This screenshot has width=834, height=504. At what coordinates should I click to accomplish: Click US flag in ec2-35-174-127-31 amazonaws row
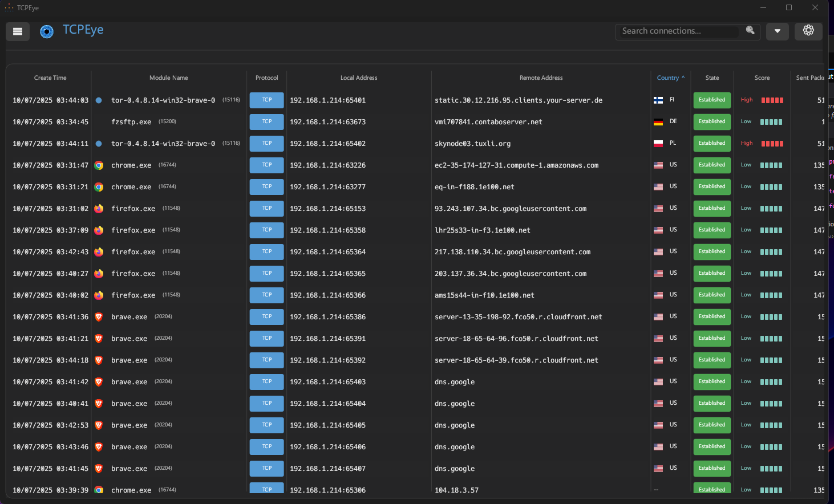pyautogui.click(x=658, y=165)
